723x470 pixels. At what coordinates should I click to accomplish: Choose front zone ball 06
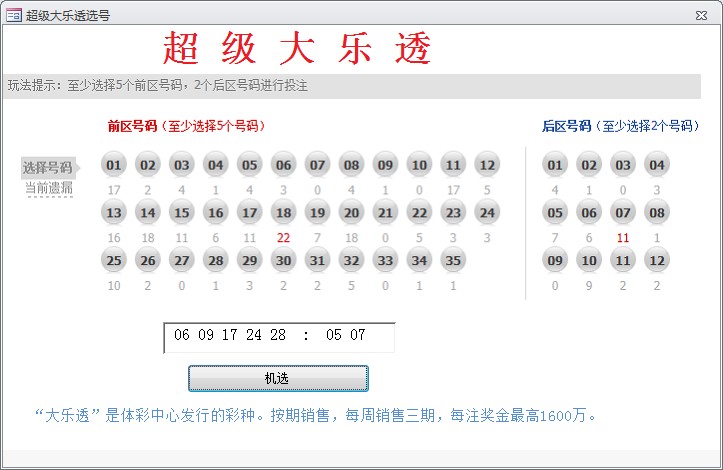284,164
